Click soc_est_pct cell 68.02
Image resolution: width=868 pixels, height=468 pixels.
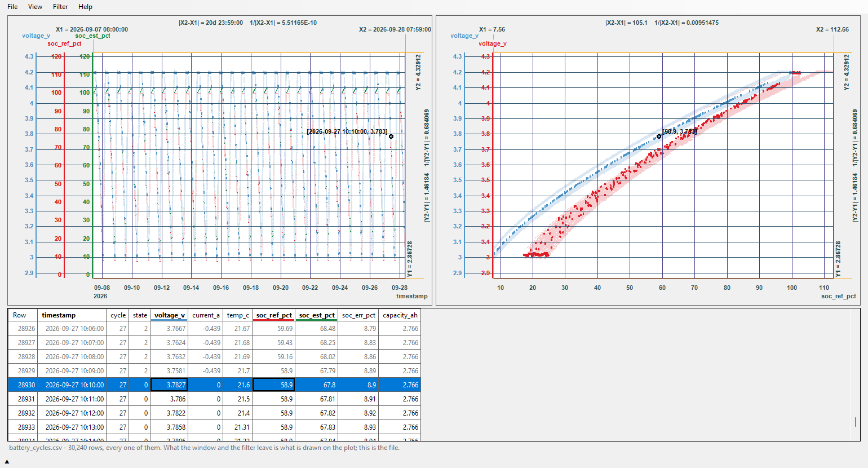(317, 356)
